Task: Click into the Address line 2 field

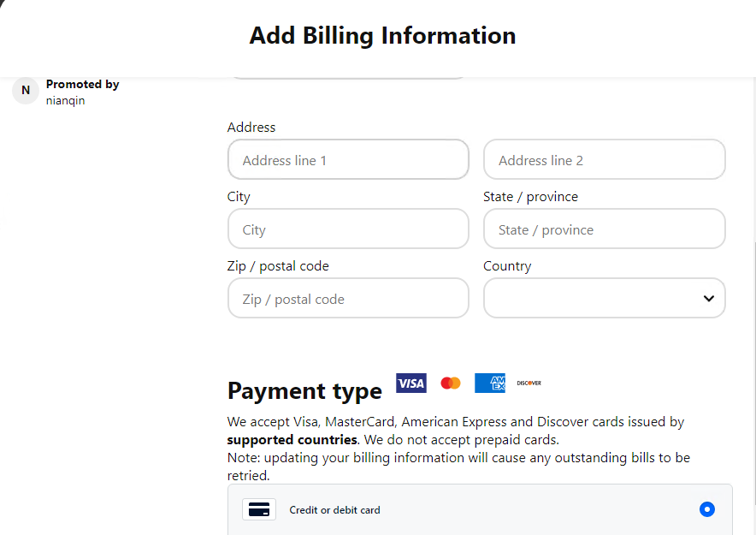Action: (604, 160)
